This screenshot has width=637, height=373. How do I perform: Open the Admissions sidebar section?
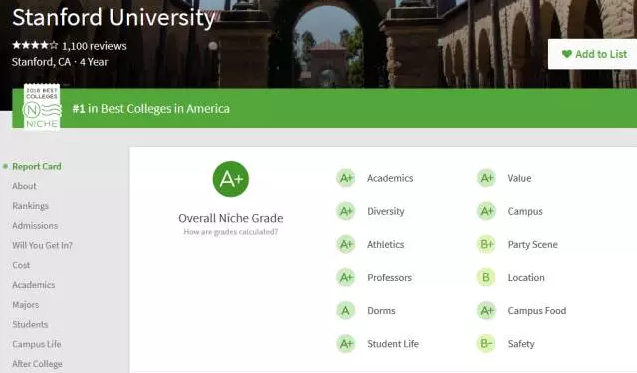pos(35,226)
